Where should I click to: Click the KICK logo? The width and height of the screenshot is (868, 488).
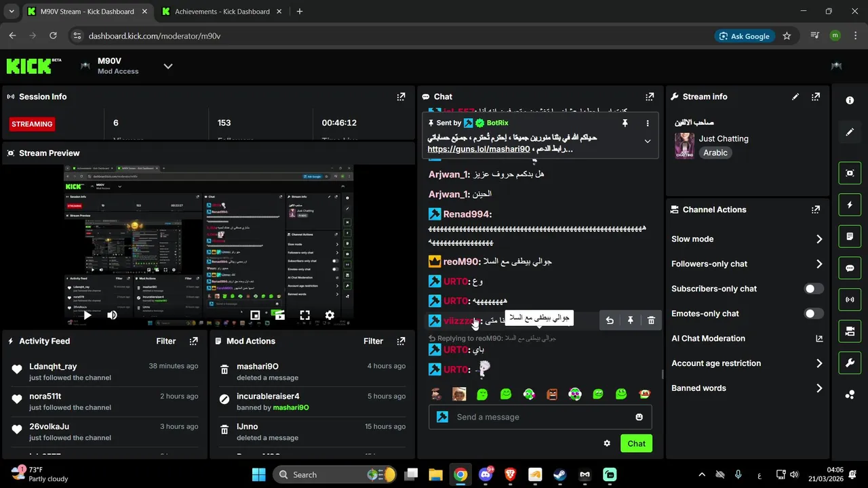click(34, 65)
